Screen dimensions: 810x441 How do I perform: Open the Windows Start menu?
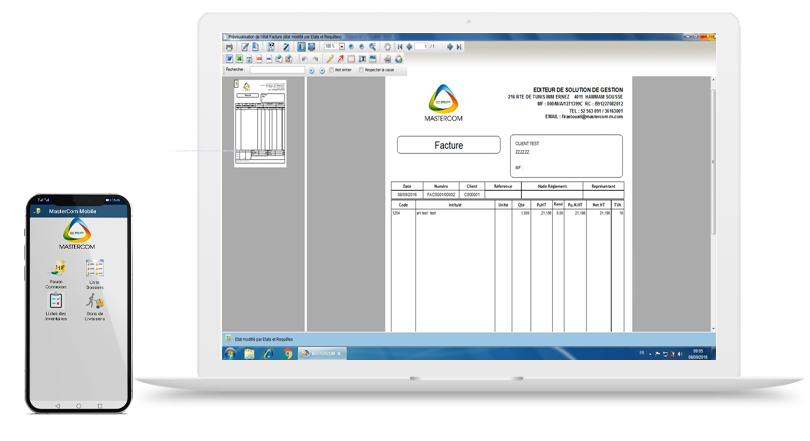(x=230, y=353)
